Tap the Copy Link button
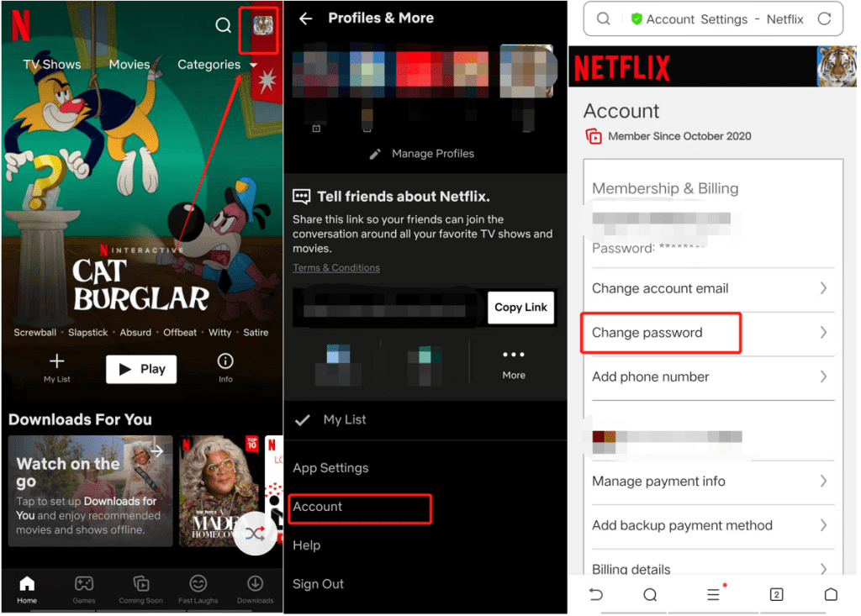The height and width of the screenshot is (616, 861). click(x=520, y=308)
